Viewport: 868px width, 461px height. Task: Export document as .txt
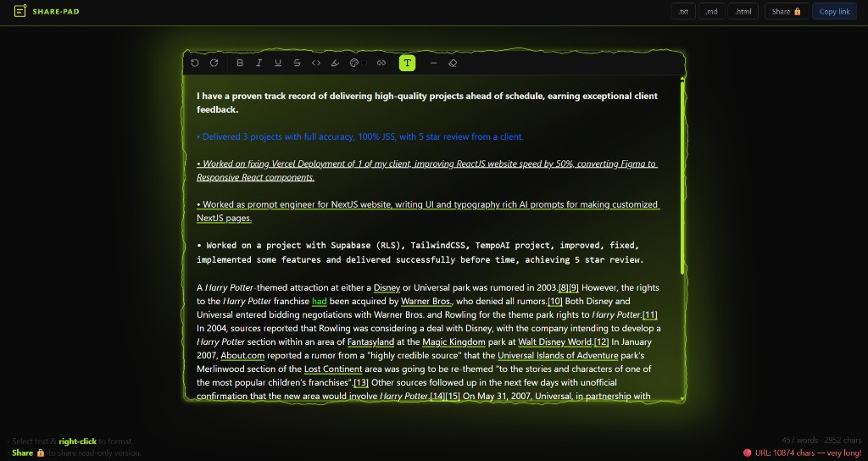pos(683,11)
